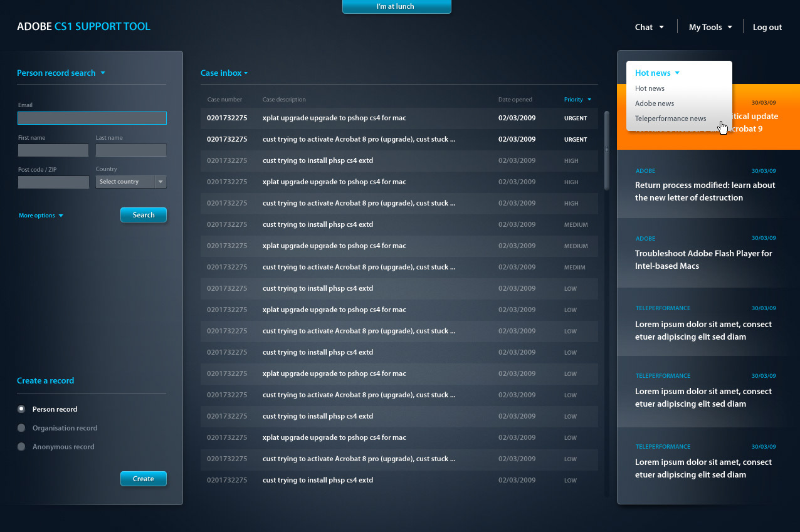Screen dimensions: 800x532
Task: Open news Return process modified letter of destruction
Action: [x=708, y=184]
